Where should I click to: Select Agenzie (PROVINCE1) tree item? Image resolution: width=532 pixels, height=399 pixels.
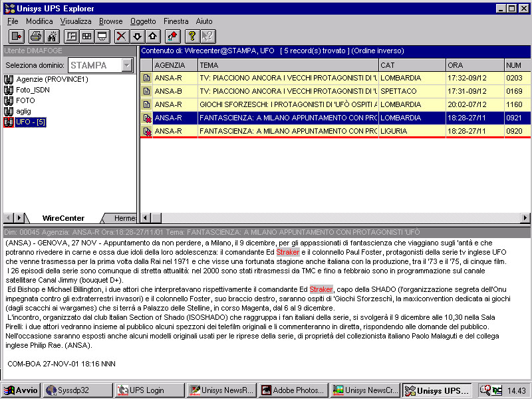53,79
